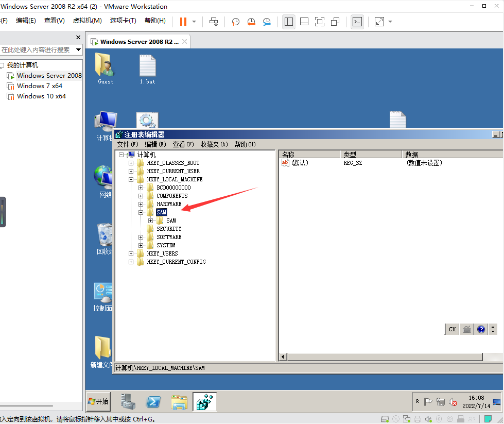Expand SOFTWARE key
The height and width of the screenshot is (424, 504).
click(x=141, y=237)
